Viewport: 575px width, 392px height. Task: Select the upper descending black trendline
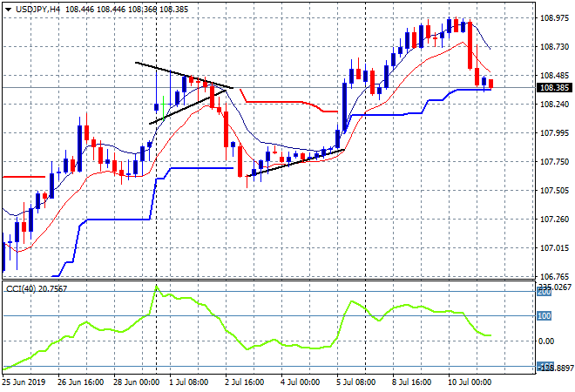click(x=185, y=75)
